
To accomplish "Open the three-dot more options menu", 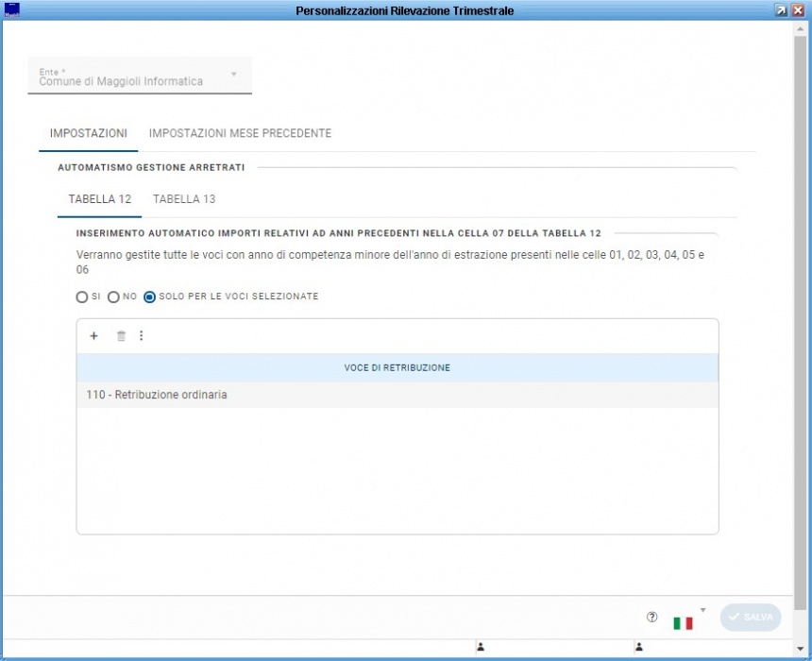I will 141,335.
